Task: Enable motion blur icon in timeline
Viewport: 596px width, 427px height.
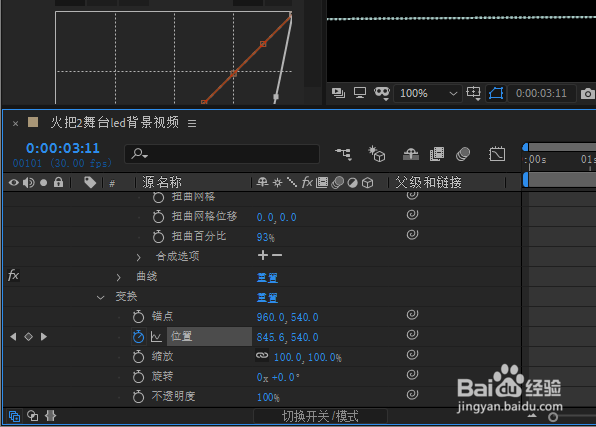Action: [x=463, y=154]
